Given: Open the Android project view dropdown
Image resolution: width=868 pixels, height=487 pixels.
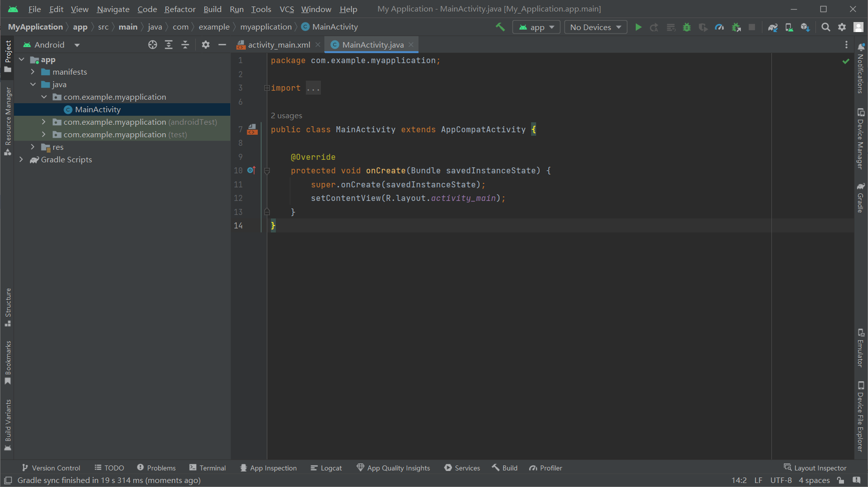Looking at the screenshot, I should 52,45.
